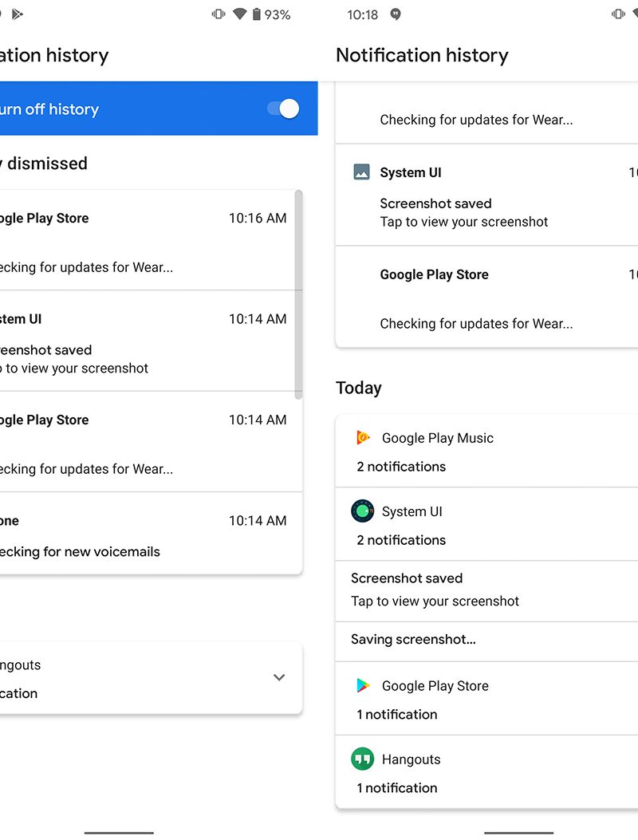Open 'System UI' 2 notifications row under Today
638x840 pixels.
pos(486,524)
